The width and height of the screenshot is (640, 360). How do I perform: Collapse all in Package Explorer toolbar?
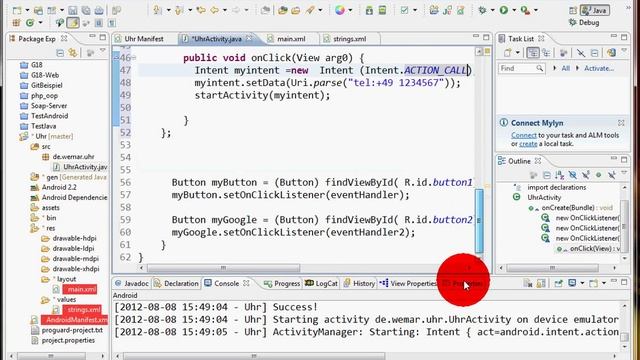(x=60, y=53)
